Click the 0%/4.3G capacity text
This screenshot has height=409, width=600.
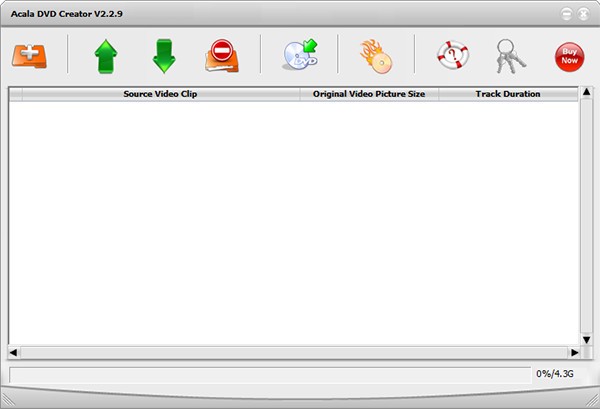click(555, 374)
